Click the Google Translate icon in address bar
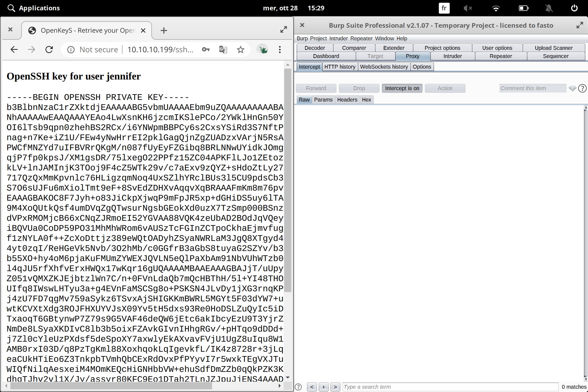Viewport: 588px width, 392px height. (223, 49)
